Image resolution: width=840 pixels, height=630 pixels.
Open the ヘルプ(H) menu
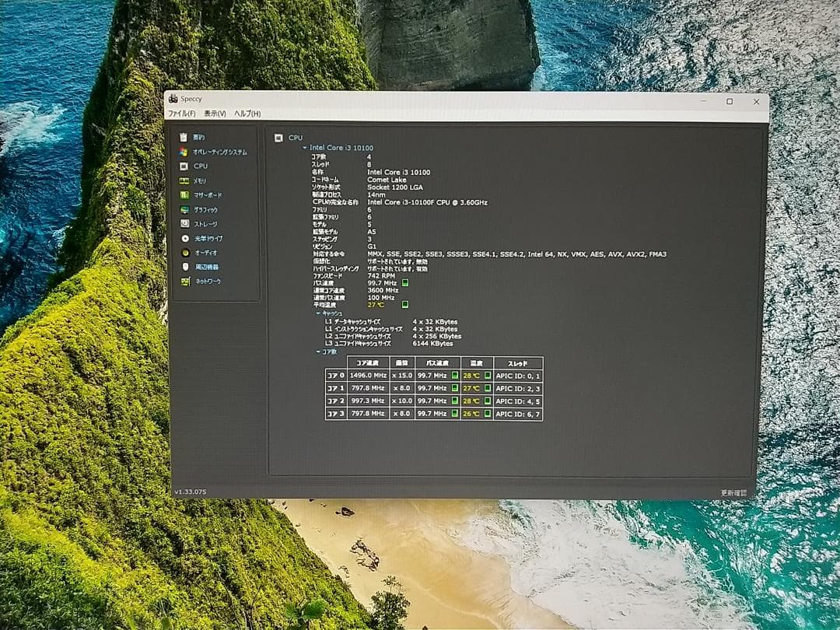click(247, 114)
